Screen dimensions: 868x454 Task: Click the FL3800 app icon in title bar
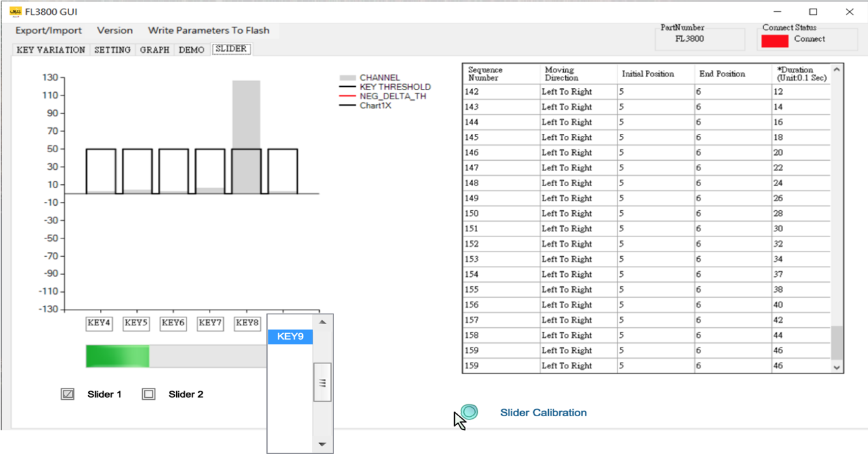pos(16,12)
